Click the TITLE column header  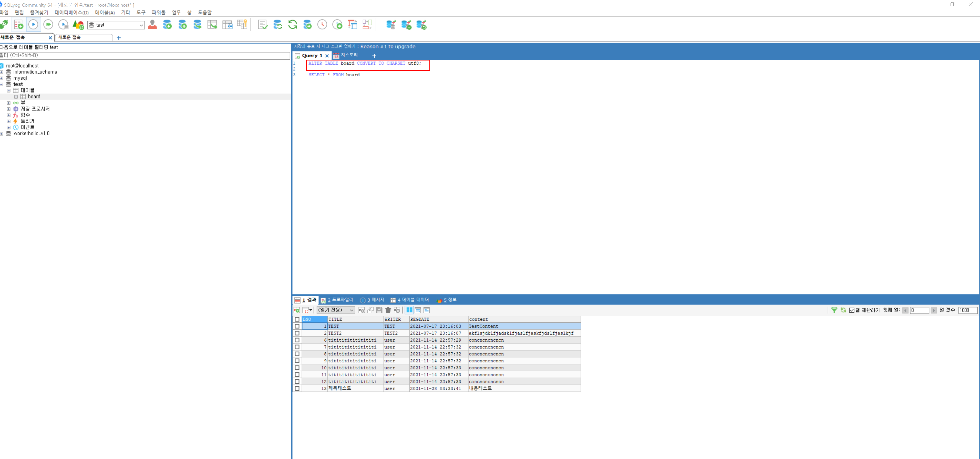point(355,319)
